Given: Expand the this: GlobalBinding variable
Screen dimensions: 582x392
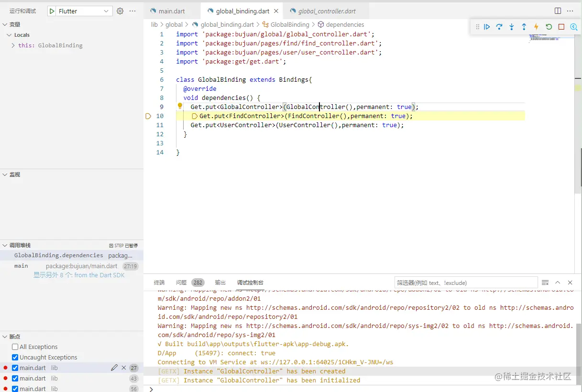Looking at the screenshot, I should point(13,45).
